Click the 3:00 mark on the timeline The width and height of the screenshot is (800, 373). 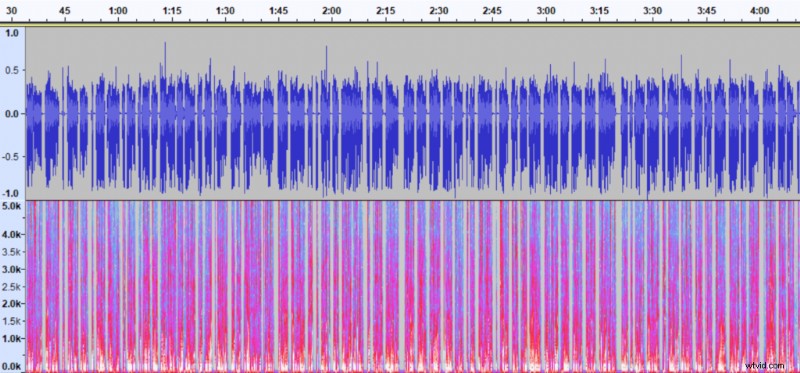pos(546,11)
